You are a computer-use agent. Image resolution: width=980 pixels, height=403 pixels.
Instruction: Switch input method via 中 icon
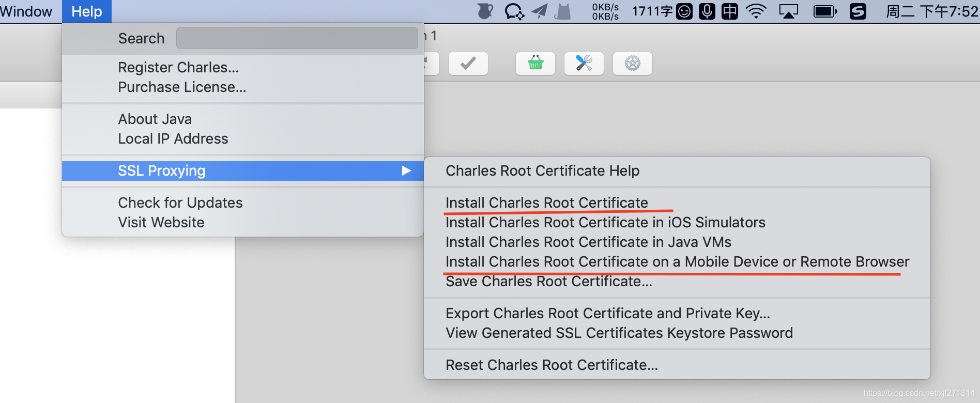point(730,11)
